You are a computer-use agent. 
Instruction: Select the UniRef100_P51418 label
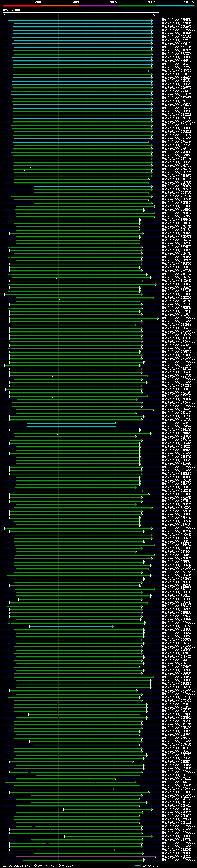[177, 125]
